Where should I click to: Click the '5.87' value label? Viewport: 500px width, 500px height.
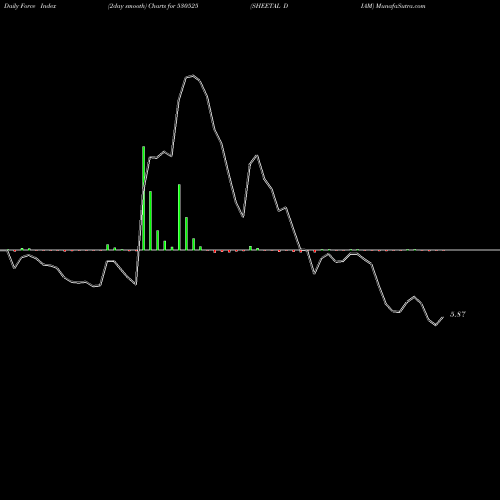point(458,314)
